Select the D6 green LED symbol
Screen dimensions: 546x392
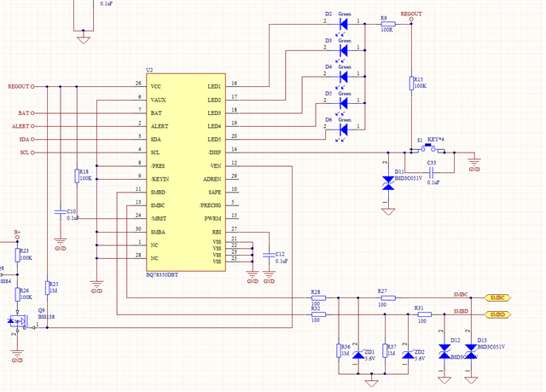click(x=343, y=130)
